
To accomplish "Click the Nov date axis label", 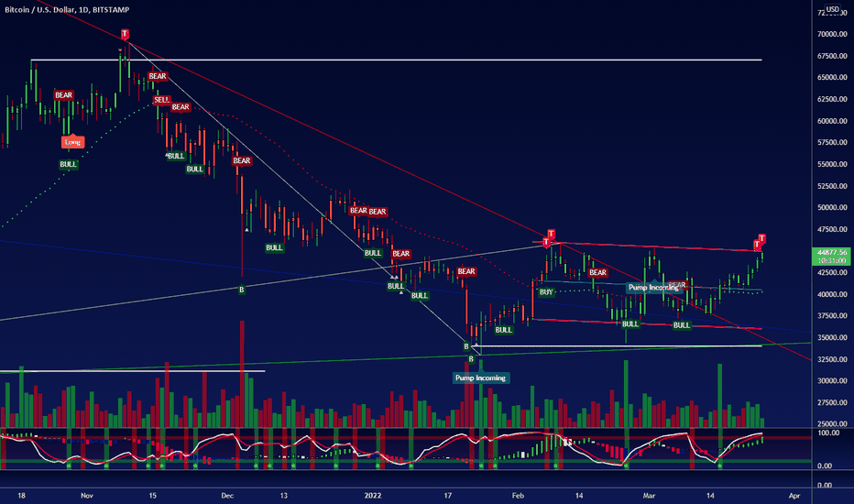I will tap(87, 495).
